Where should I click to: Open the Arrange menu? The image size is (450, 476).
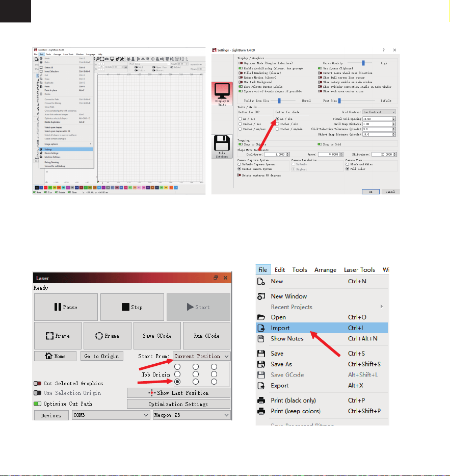[325, 270]
